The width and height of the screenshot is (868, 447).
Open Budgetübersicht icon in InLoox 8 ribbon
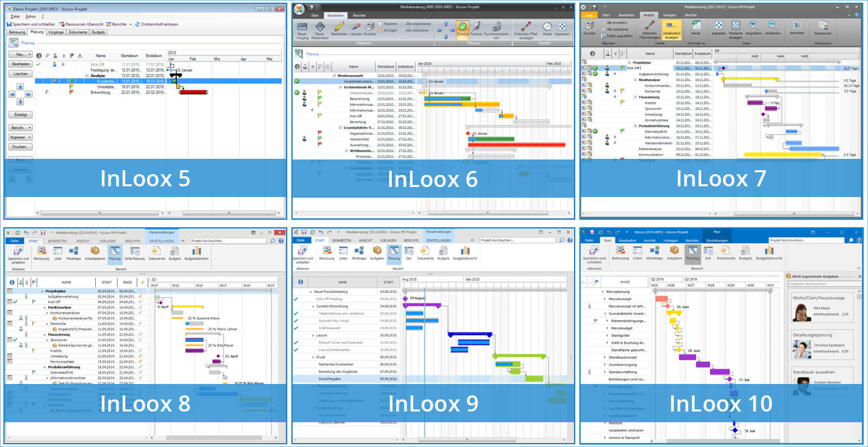coord(196,251)
